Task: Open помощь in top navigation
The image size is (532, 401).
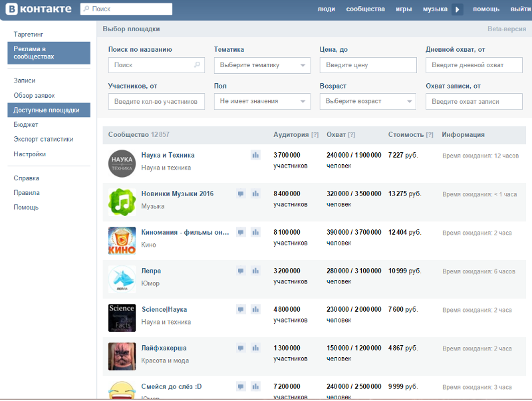Action: (486, 9)
